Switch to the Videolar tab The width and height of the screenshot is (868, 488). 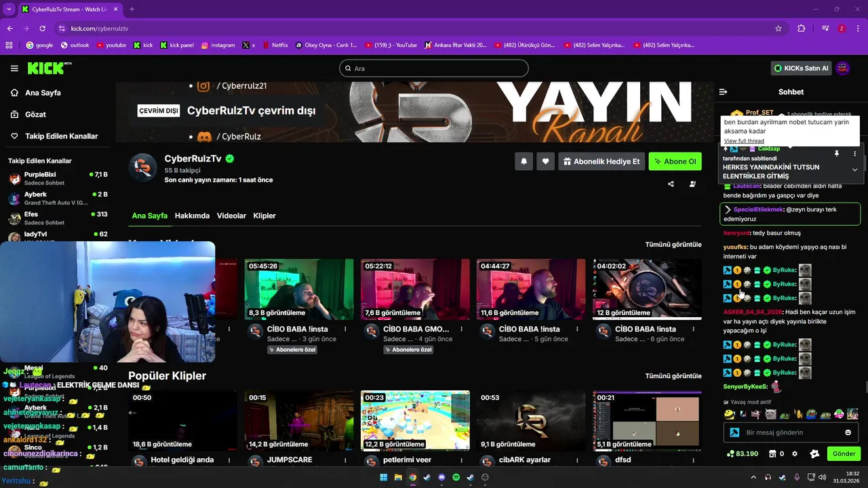tap(231, 216)
